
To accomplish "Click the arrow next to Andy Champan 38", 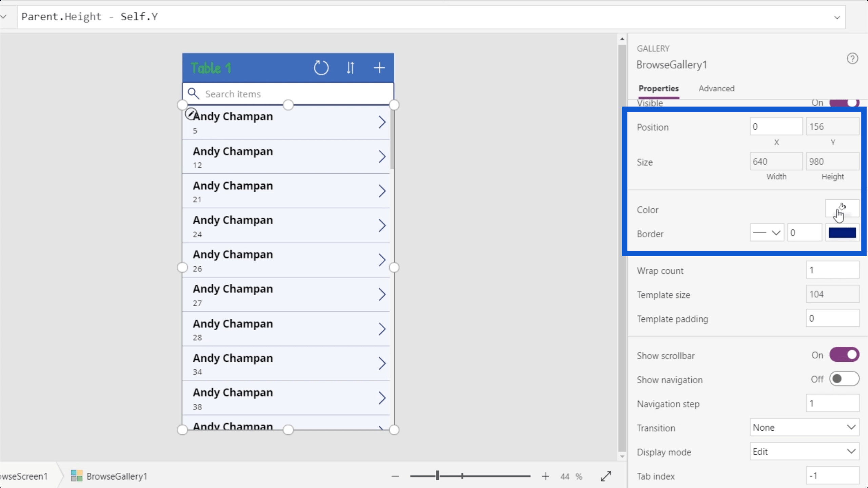I will click(x=382, y=398).
